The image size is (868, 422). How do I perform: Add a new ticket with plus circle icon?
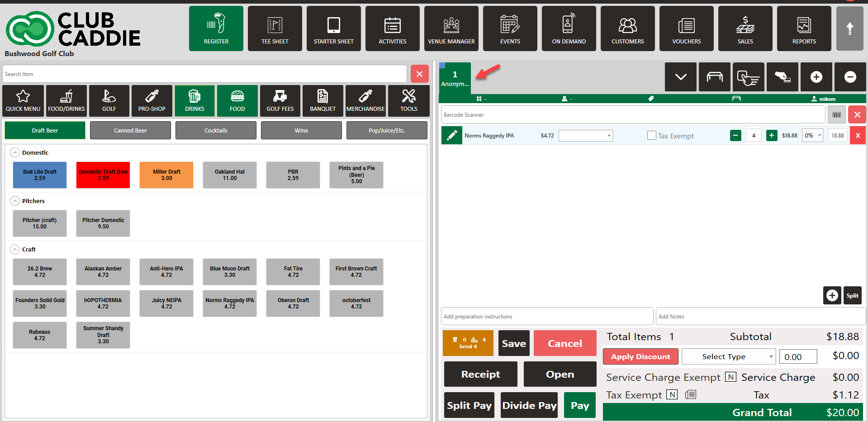(816, 77)
